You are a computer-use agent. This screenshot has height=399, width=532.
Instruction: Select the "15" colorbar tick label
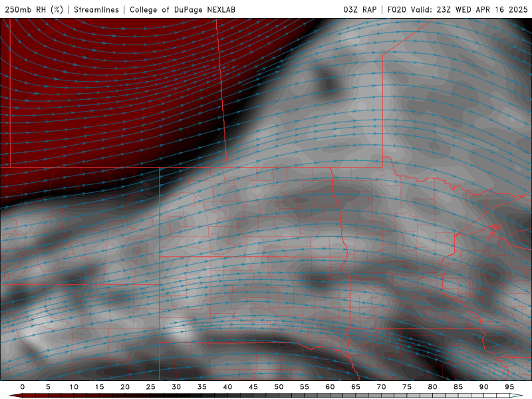point(99,387)
